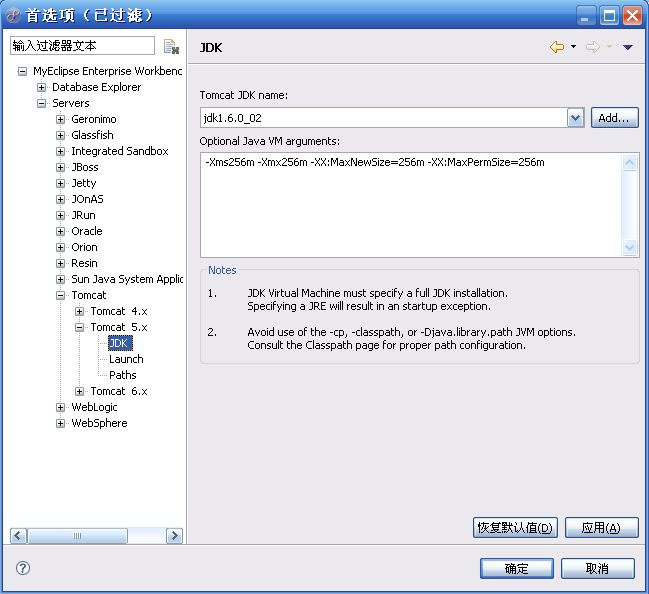Close the preferences dialog window
Screen dimensions: 649x594
click(632, 16)
